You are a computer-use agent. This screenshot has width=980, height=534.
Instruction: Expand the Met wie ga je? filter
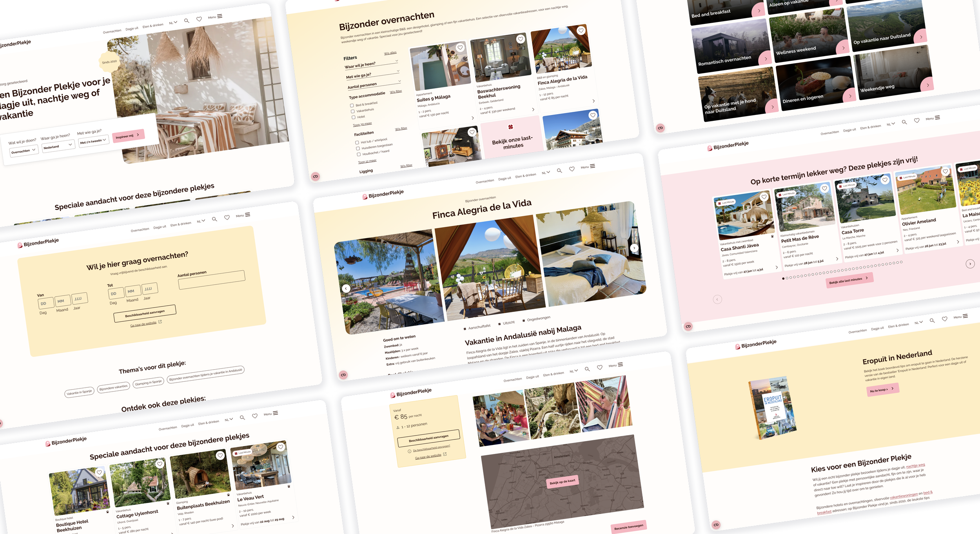pos(373,74)
